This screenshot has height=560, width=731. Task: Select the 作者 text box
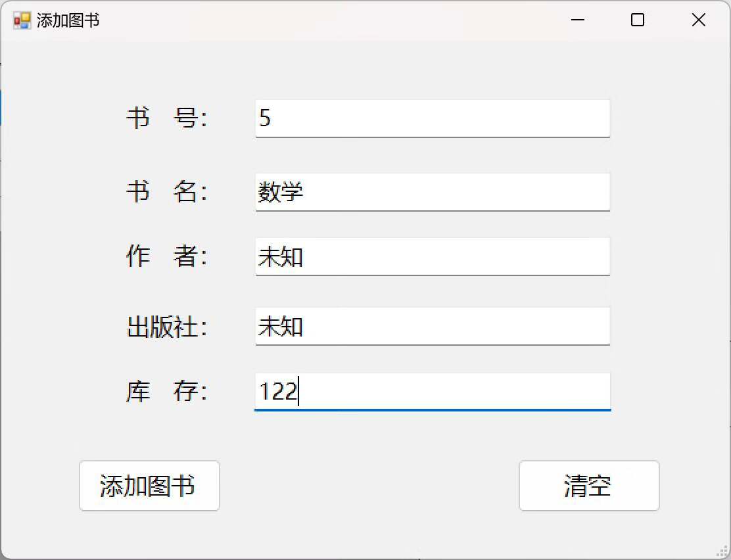pos(432,256)
